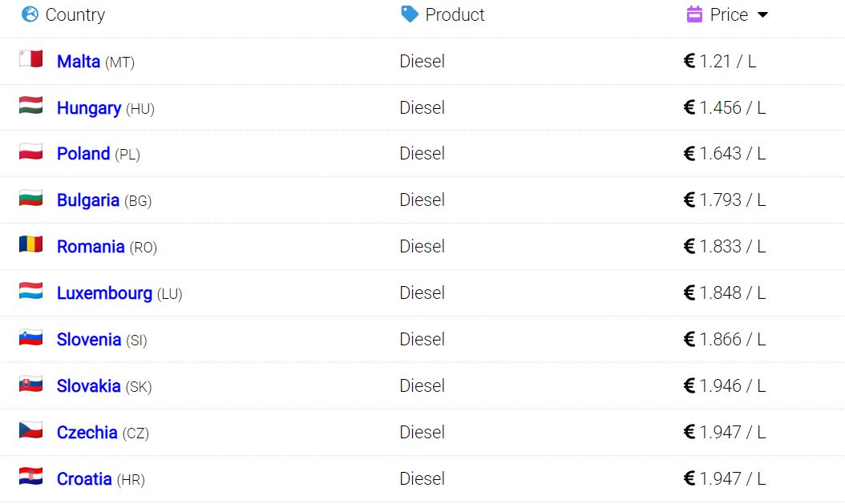Follow the Bulgaria link
This screenshot has width=845, height=504.
click(88, 200)
